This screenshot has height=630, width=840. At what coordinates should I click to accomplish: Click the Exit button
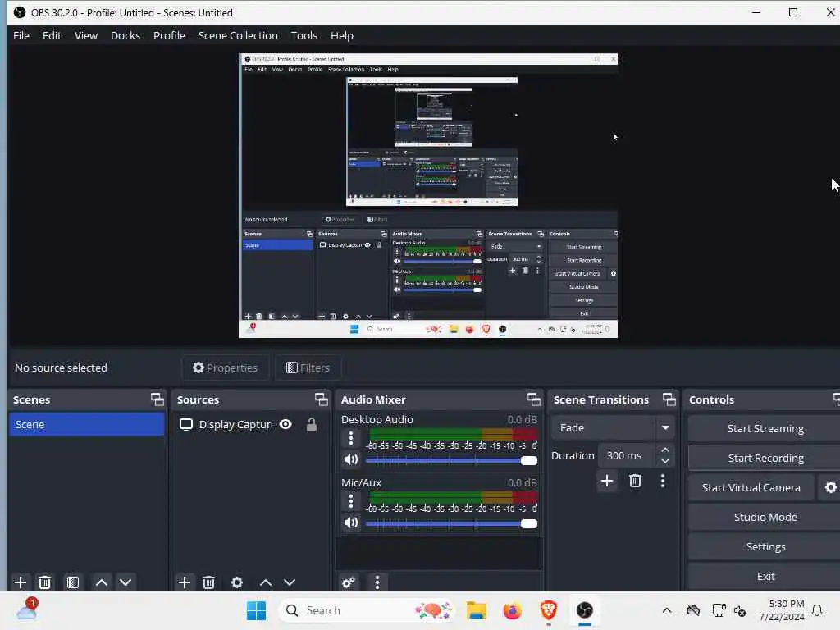coord(765,576)
